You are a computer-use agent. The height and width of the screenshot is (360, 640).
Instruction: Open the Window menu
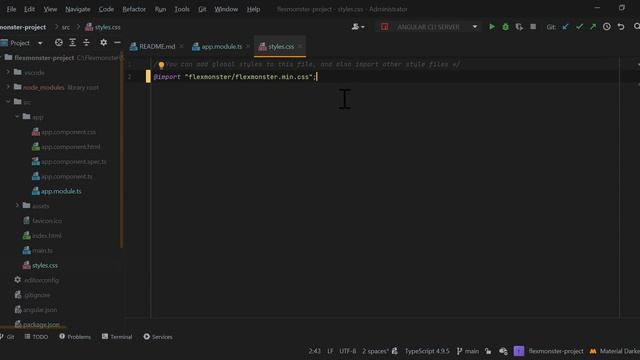pos(226,9)
